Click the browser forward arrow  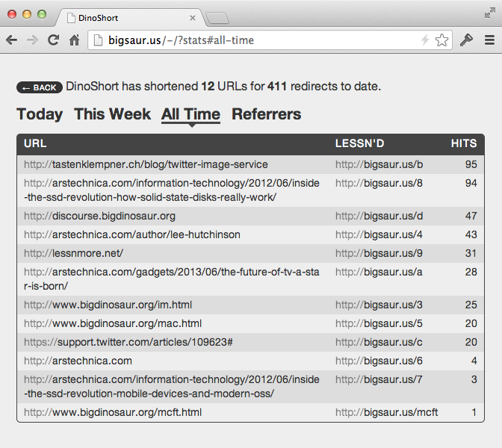[32, 40]
